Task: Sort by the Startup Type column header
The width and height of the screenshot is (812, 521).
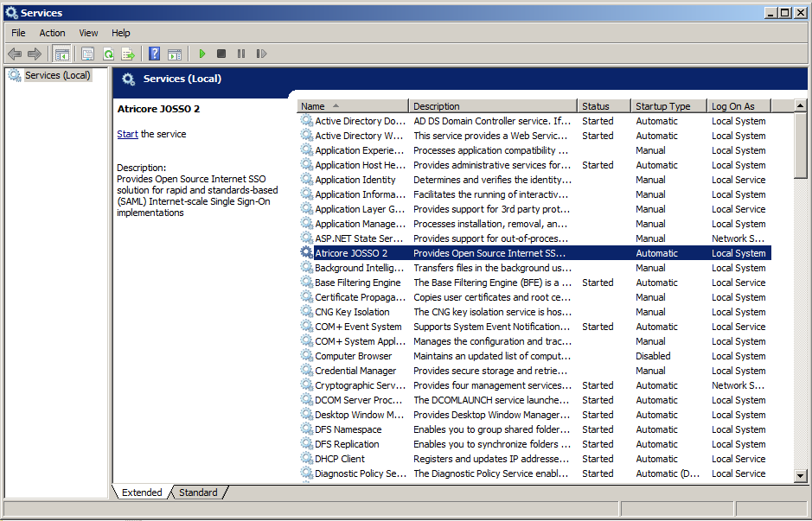Action: [669, 106]
